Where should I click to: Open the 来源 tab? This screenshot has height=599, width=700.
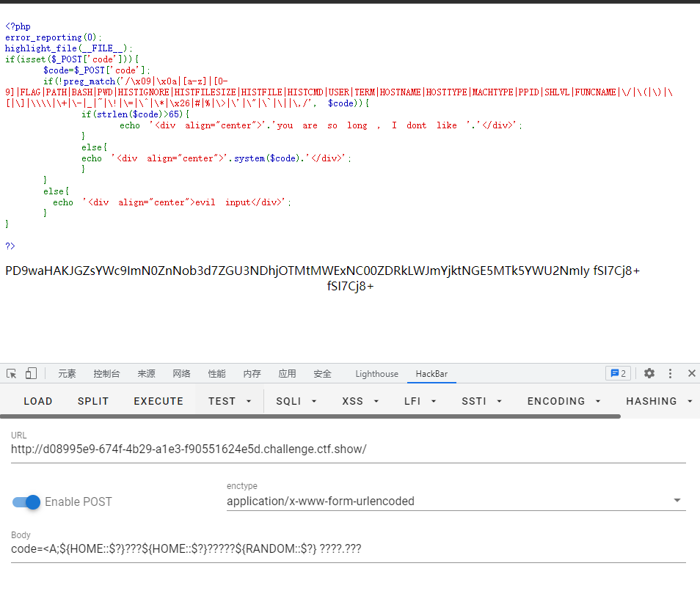[147, 374]
